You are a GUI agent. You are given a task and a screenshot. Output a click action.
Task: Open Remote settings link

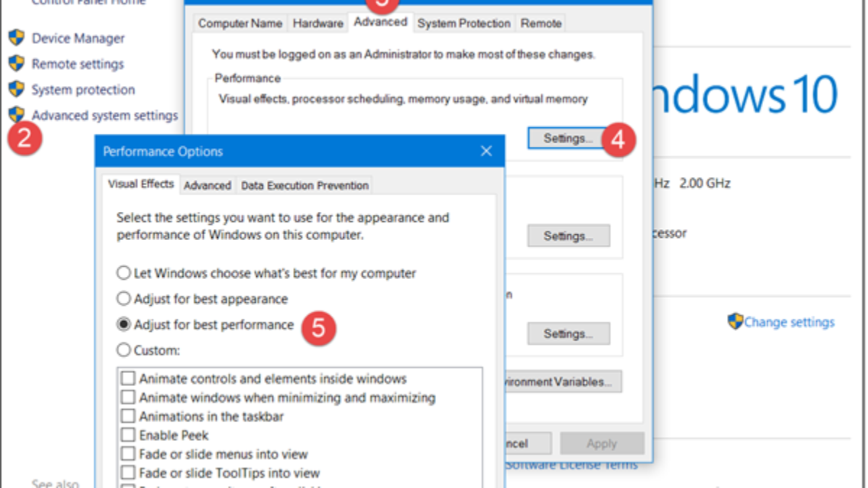(x=77, y=64)
